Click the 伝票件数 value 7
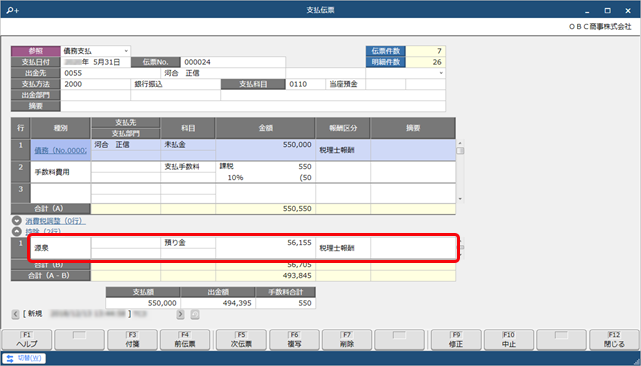Viewport: 641px width, 366px height. coord(425,51)
